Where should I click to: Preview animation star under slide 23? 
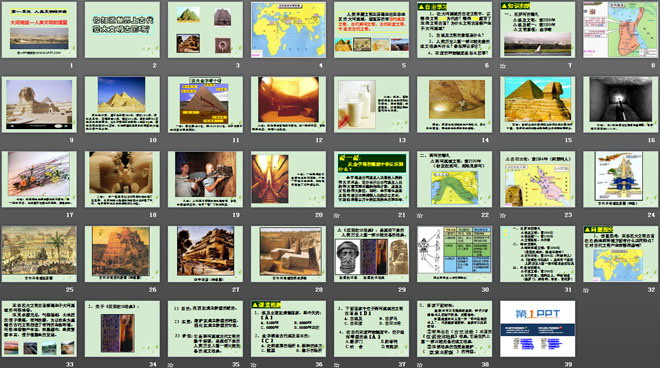tap(503, 216)
